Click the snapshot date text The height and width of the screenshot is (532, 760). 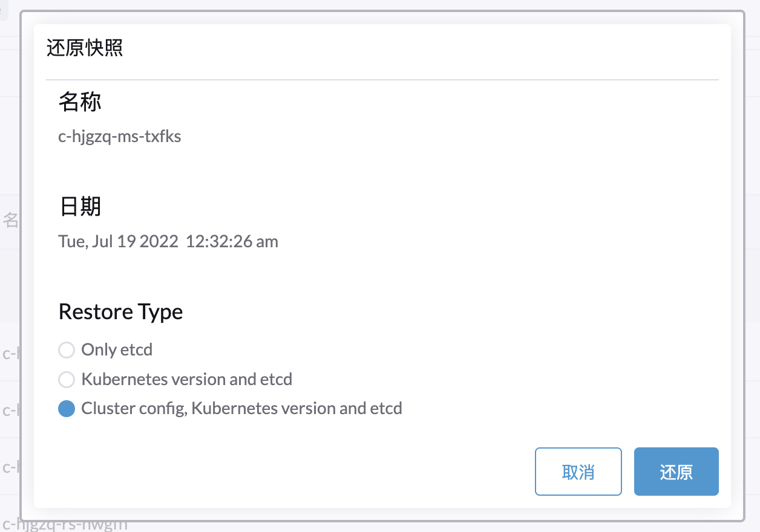point(168,241)
